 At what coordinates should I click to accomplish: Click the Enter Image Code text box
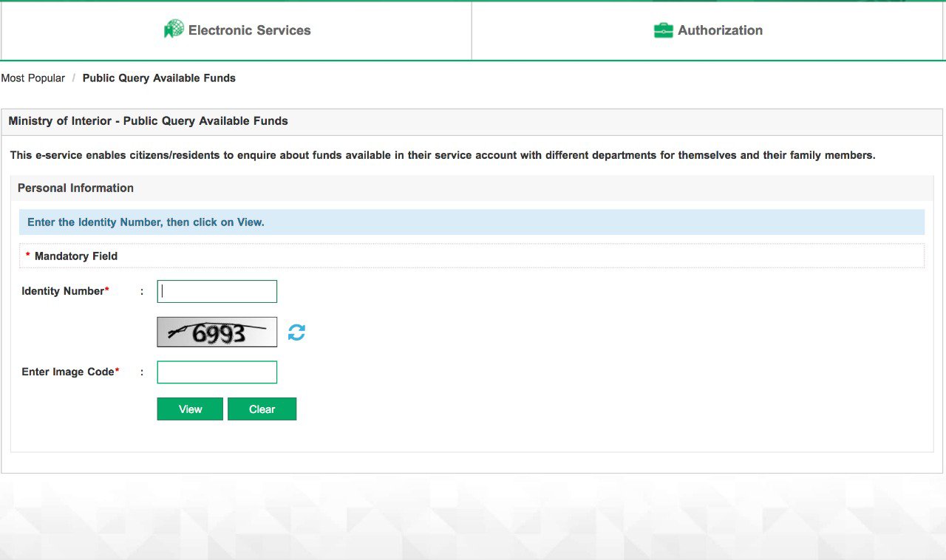(217, 372)
